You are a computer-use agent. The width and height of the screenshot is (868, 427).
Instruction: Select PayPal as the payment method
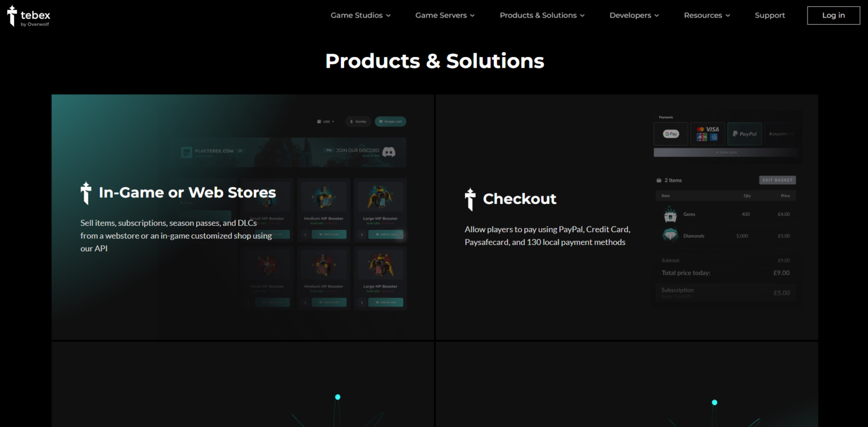click(745, 134)
